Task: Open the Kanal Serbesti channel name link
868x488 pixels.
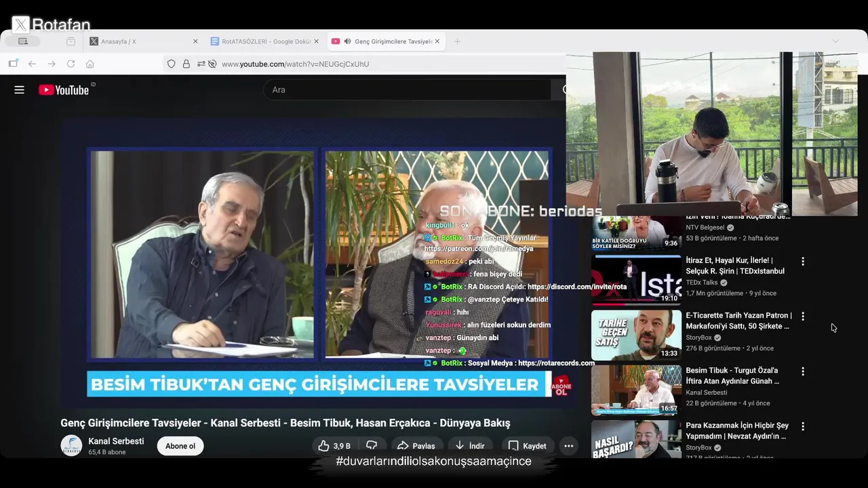Action: [116, 441]
